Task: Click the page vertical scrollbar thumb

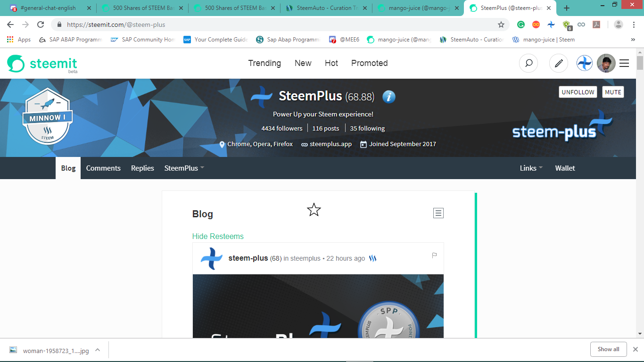Action: (640, 63)
